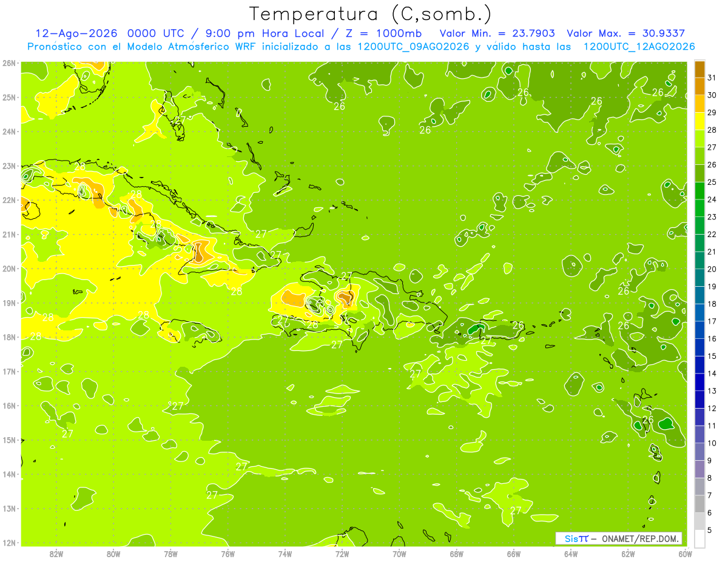Click the 20N latitude axis label

(x=9, y=269)
